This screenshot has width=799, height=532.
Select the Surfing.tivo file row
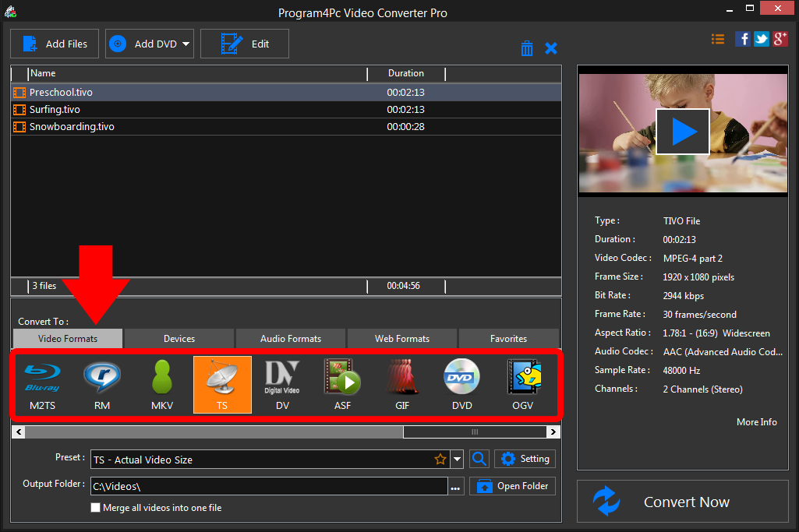(x=286, y=110)
